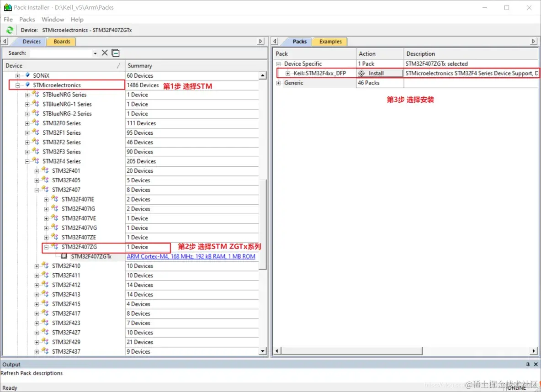The image size is (541, 392).
Task: Click the device search input field
Action: [x=61, y=53]
